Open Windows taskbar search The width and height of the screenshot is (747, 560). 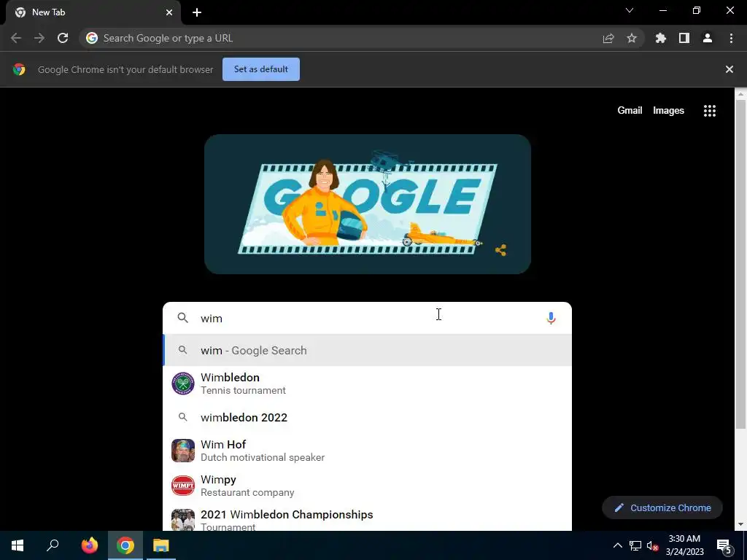coord(53,545)
